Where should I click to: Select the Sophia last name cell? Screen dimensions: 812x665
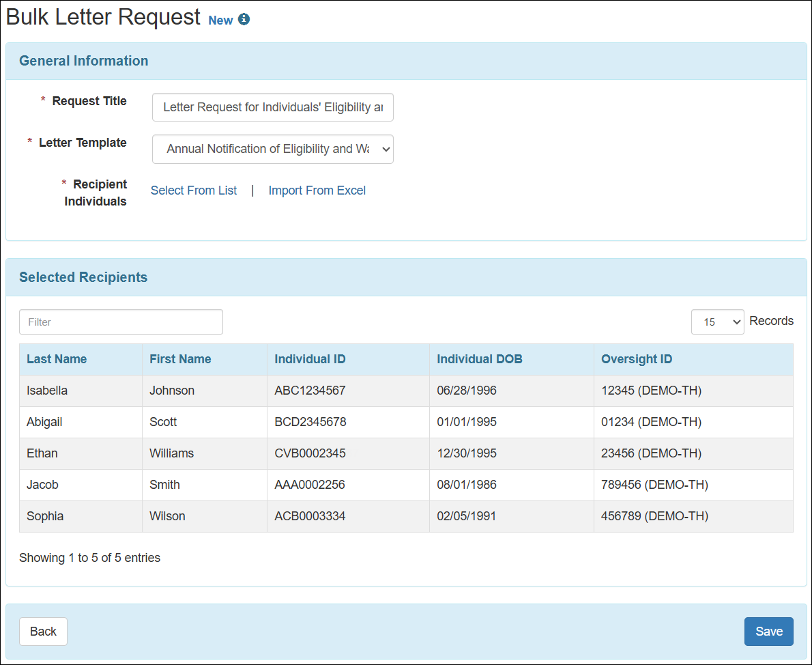point(81,516)
